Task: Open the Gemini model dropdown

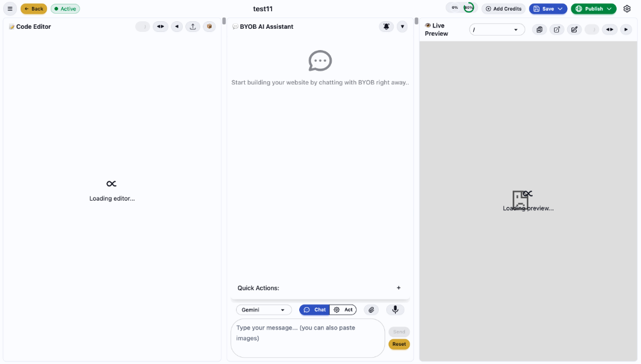Action: point(264,309)
